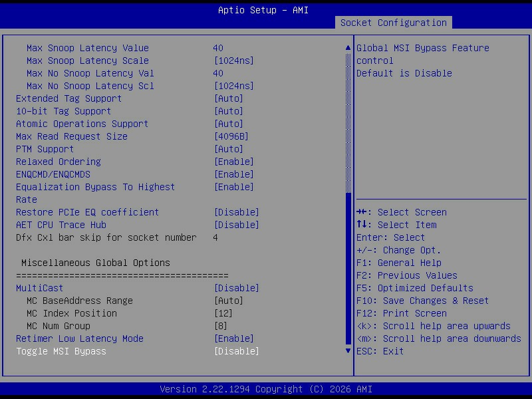Select the AET CPU Trace Hub label

click(x=61, y=225)
